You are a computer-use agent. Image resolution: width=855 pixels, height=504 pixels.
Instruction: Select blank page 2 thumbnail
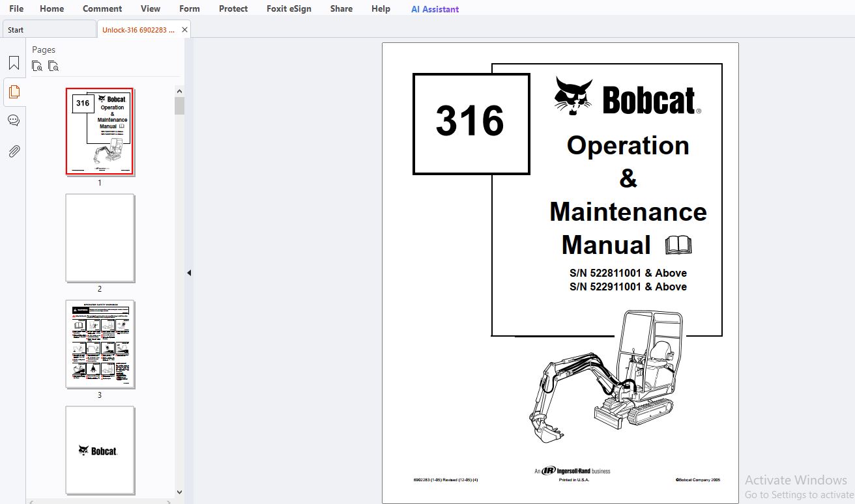pyautogui.click(x=100, y=238)
